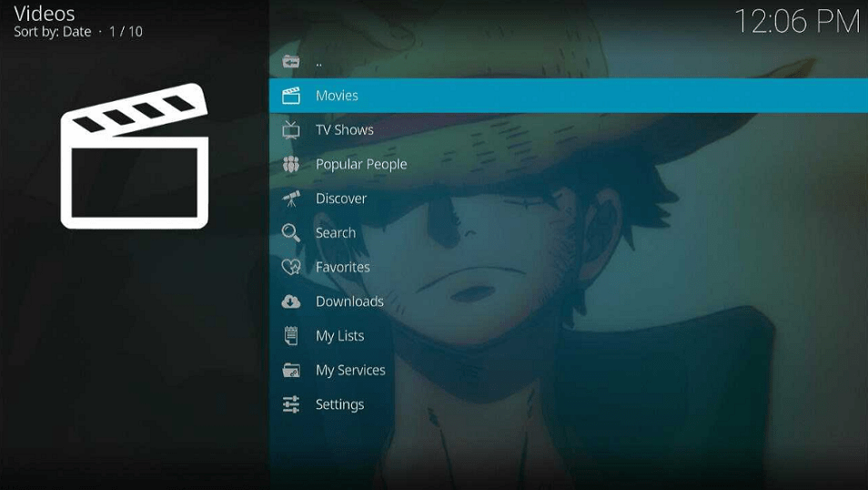Open the TV Shows menu entry

569,129
